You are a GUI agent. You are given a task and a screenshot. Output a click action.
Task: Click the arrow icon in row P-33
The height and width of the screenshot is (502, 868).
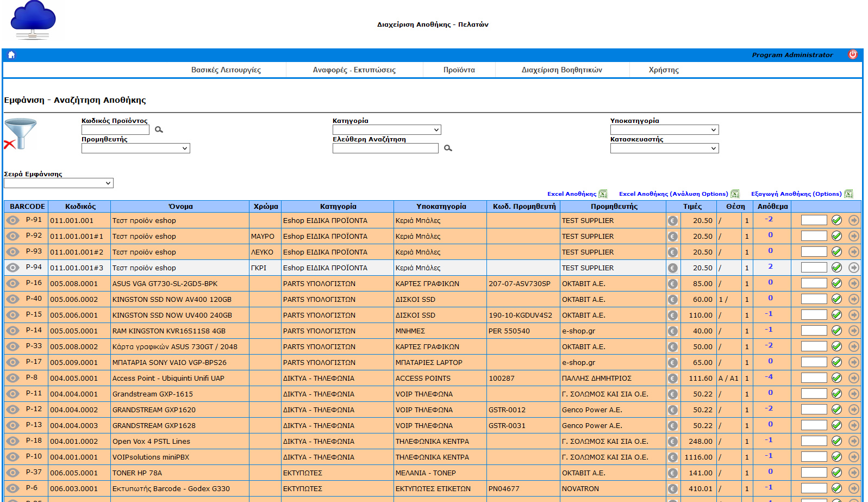pos(854,346)
